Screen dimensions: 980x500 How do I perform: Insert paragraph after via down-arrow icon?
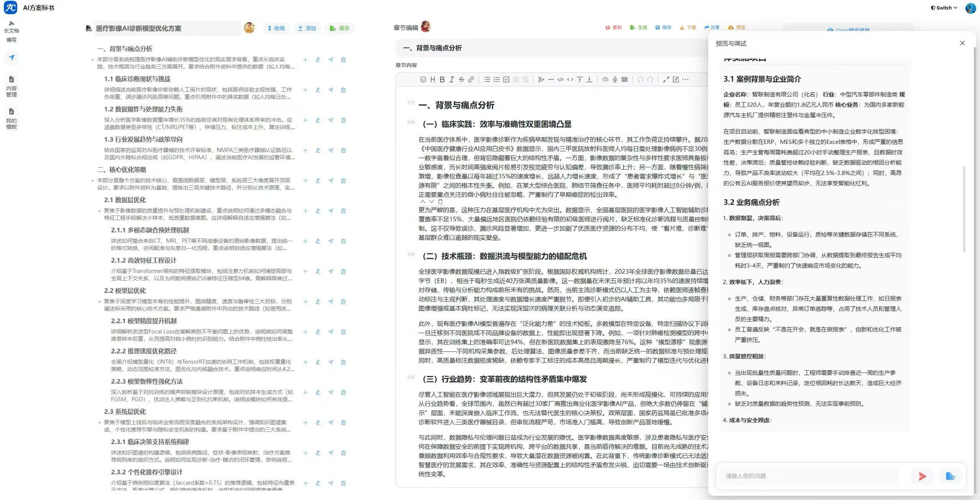tap(589, 79)
